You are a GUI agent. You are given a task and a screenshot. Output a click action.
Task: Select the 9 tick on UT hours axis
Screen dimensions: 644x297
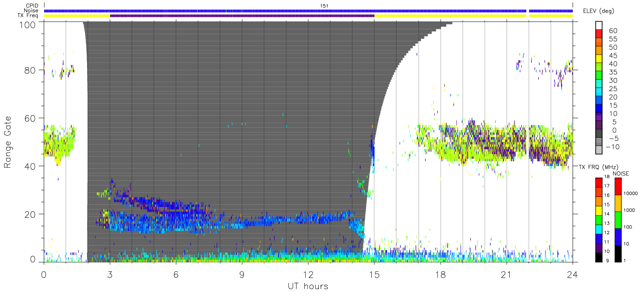(242, 273)
